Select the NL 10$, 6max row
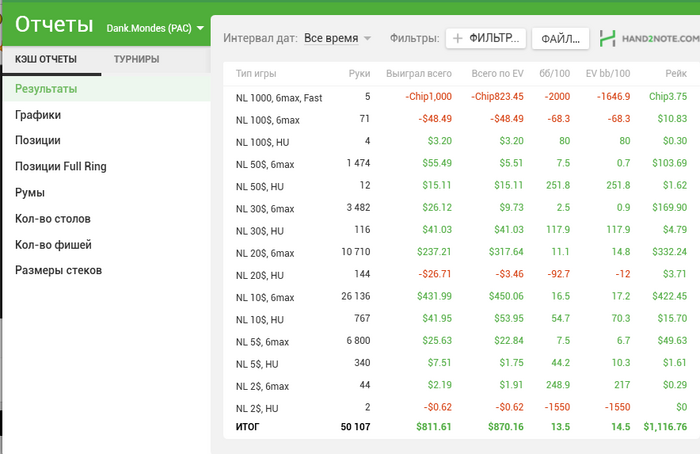The image size is (700, 454). point(461,297)
